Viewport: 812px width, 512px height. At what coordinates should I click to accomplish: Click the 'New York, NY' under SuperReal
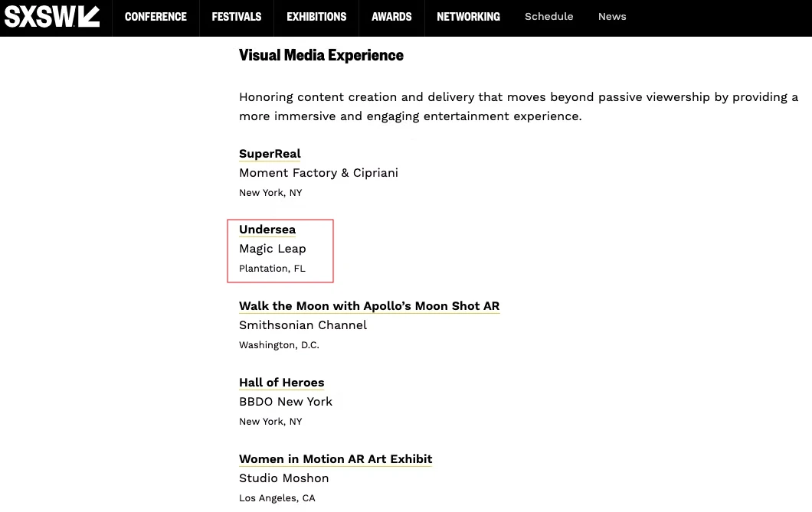[x=270, y=192]
